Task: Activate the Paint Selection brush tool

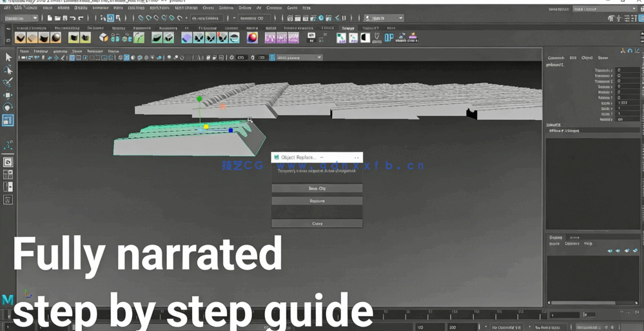Action: coord(8,83)
